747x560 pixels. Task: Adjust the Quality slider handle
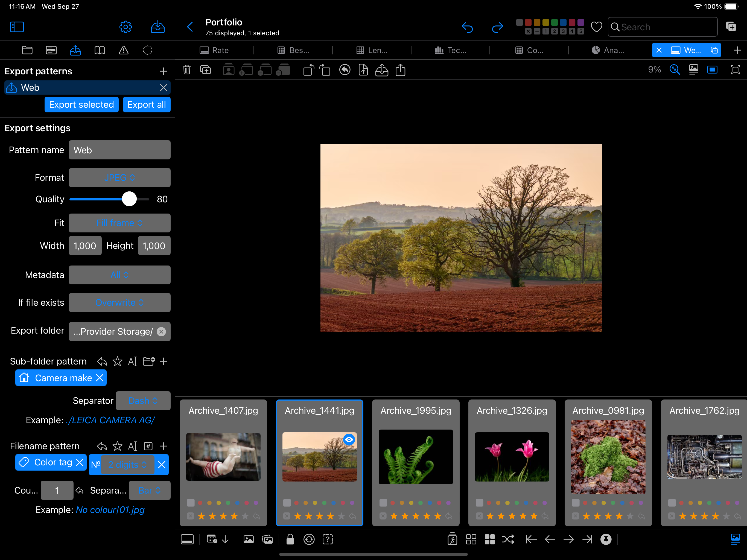point(129,199)
